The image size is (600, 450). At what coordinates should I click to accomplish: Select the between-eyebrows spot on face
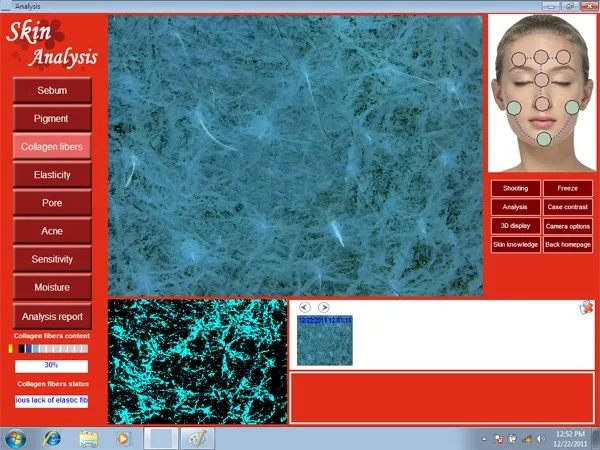coord(541,80)
